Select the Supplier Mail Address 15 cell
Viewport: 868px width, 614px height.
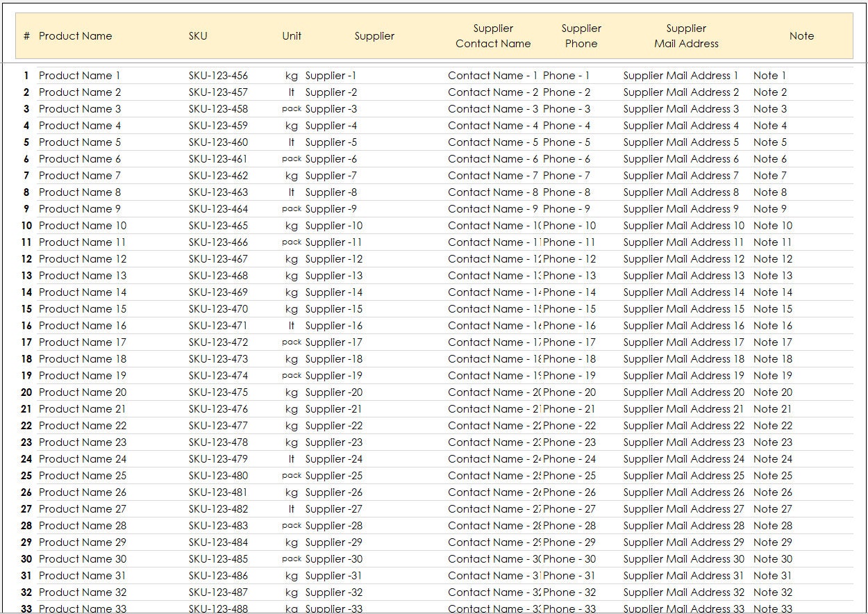(684, 308)
